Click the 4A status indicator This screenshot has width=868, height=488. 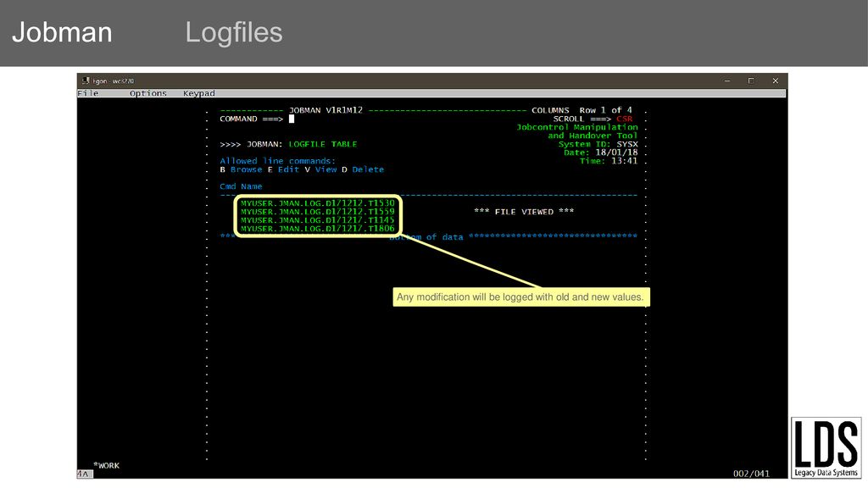click(x=84, y=474)
